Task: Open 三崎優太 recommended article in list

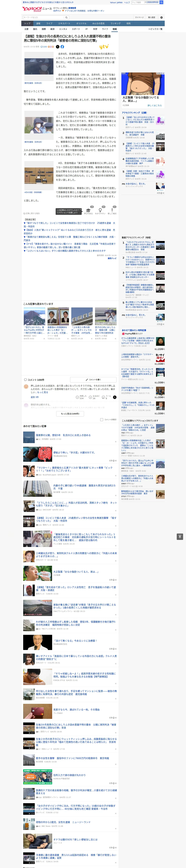Action: point(76,555)
